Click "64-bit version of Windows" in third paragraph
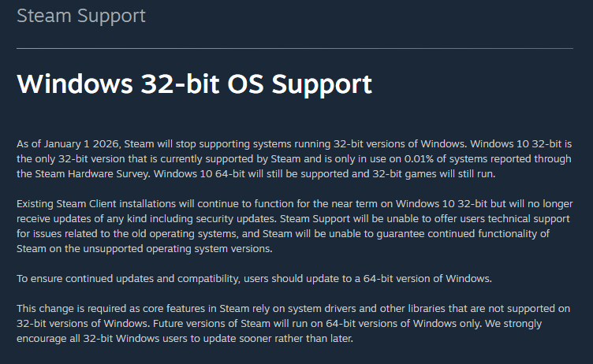Screen dimensions: 593x364 tap(427, 279)
